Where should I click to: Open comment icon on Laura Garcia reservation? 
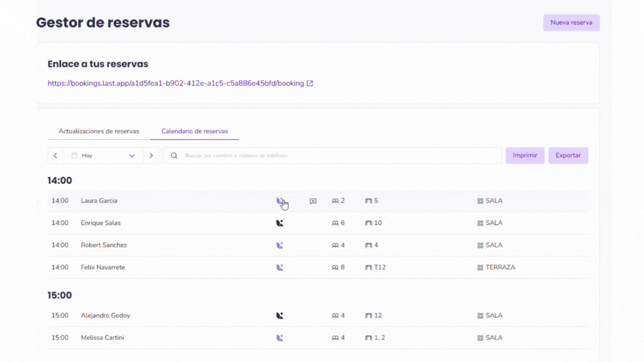313,201
